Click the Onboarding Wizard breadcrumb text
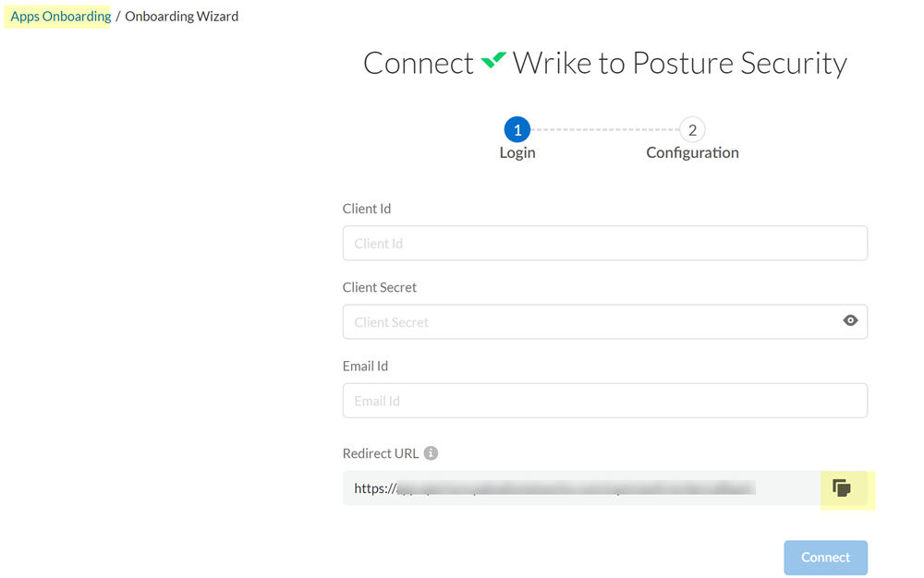The image size is (924, 578). point(181,17)
